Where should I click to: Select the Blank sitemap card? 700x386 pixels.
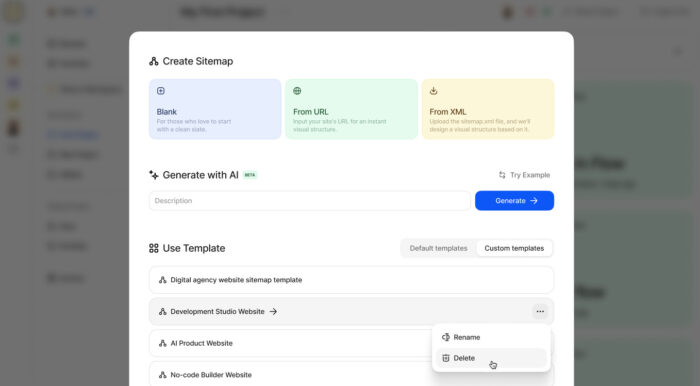pyautogui.click(x=215, y=109)
